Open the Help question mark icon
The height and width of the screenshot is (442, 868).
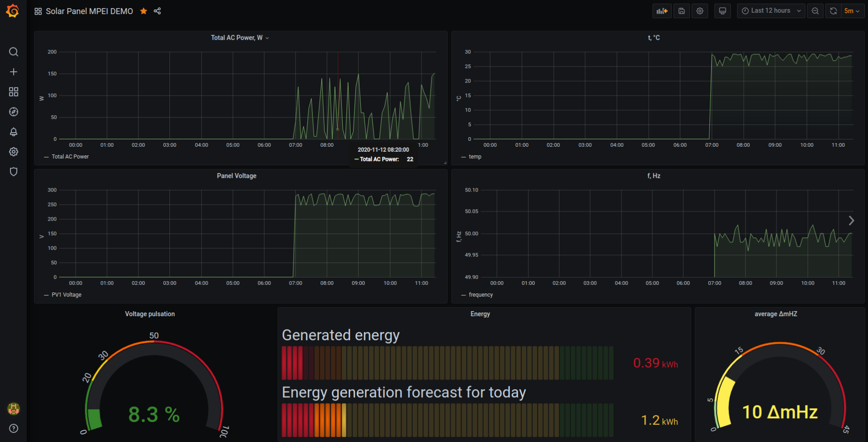14,428
